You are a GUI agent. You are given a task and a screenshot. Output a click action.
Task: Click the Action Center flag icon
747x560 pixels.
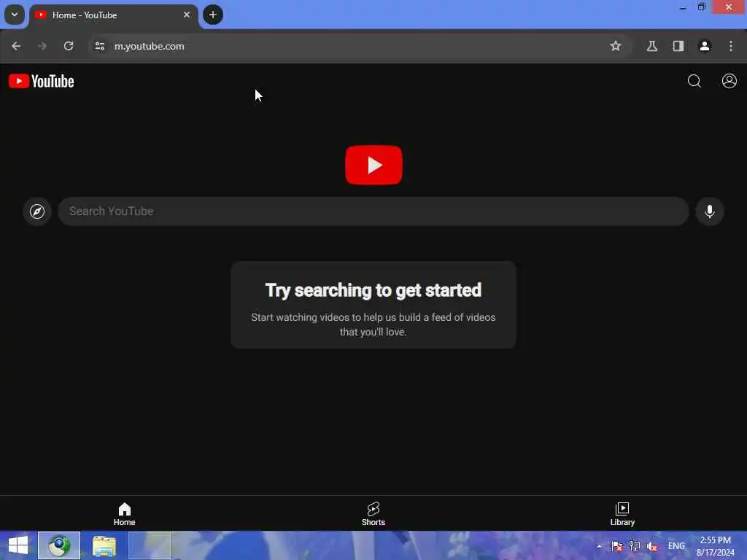coord(617,546)
